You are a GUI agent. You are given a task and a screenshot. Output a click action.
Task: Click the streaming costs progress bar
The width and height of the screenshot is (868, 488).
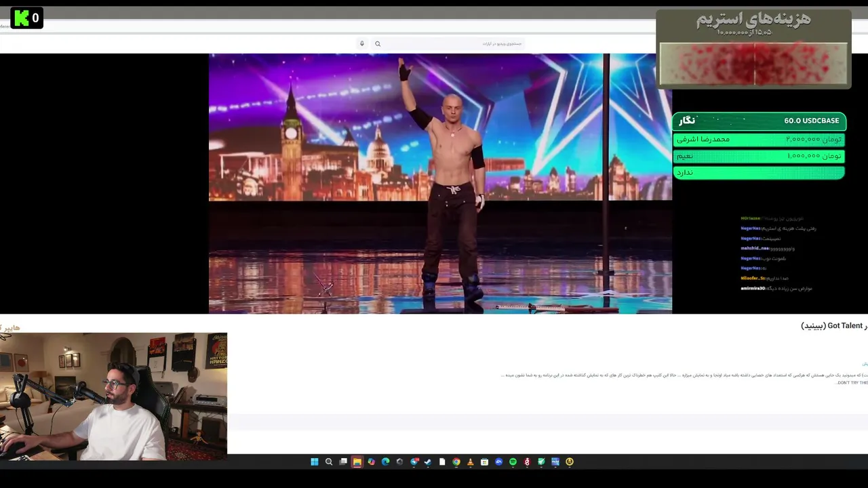tap(753, 64)
